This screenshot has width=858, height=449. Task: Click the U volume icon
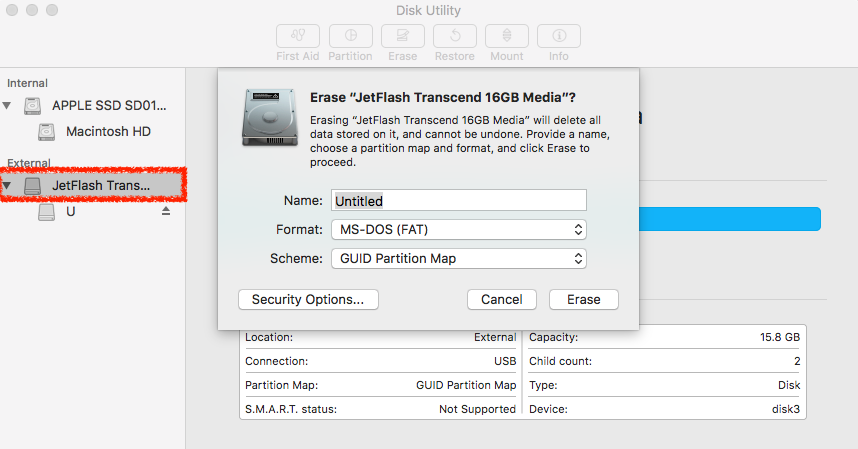click(47, 212)
